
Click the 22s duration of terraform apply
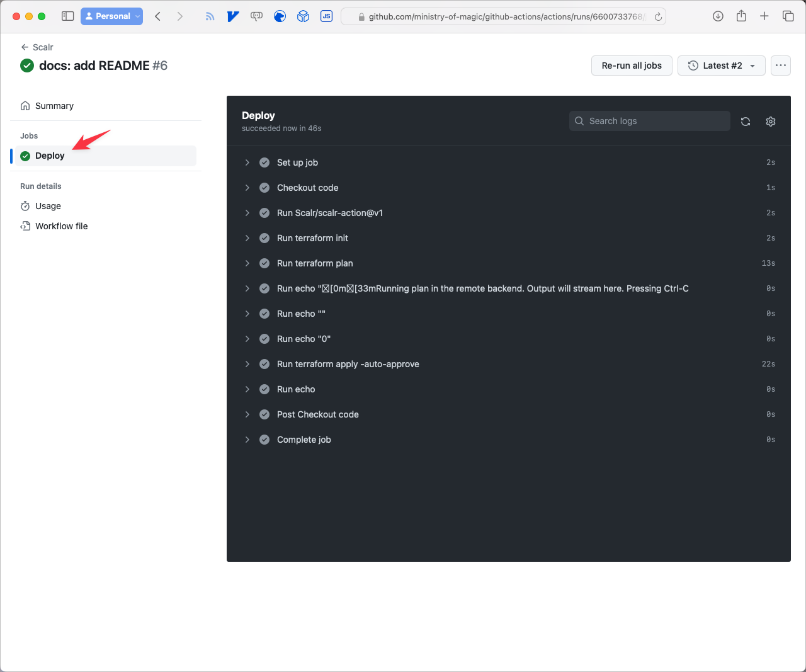click(768, 364)
